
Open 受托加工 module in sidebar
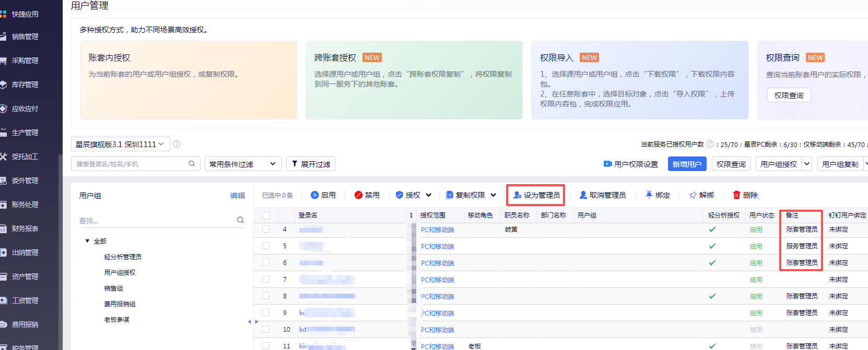[x=25, y=156]
